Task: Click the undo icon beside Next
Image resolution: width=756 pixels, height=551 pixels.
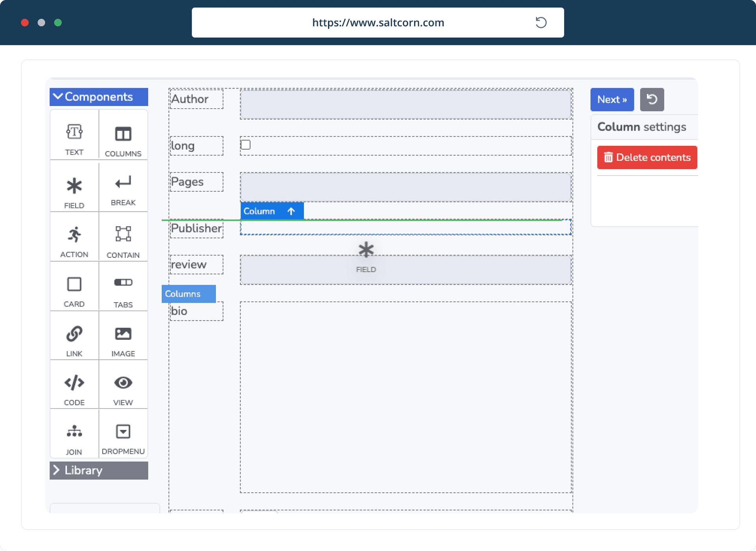Action: click(x=652, y=100)
